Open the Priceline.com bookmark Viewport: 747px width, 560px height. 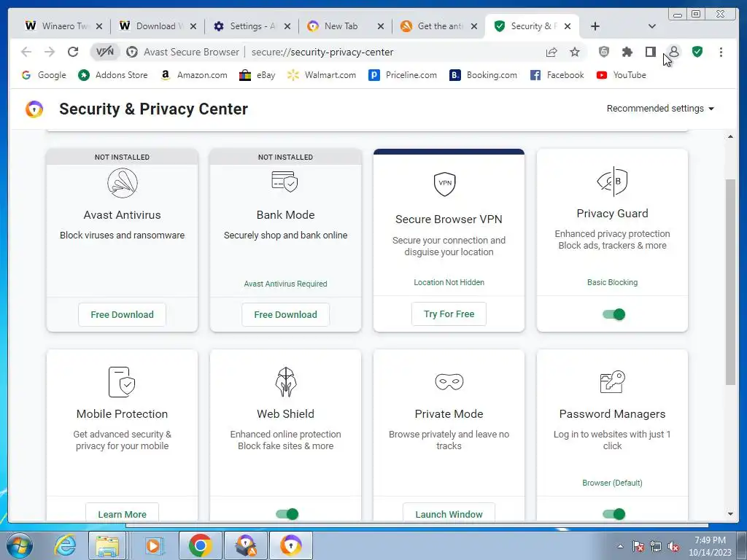[403, 75]
